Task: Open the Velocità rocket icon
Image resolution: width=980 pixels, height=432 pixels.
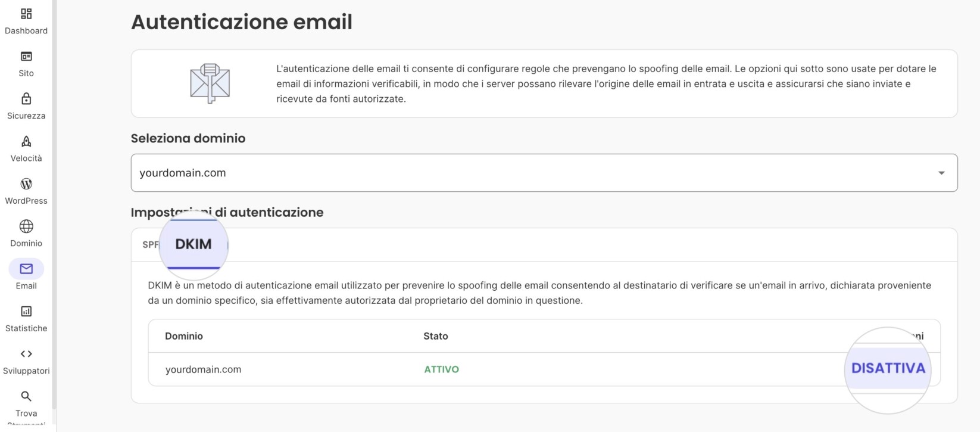Action: (26, 141)
